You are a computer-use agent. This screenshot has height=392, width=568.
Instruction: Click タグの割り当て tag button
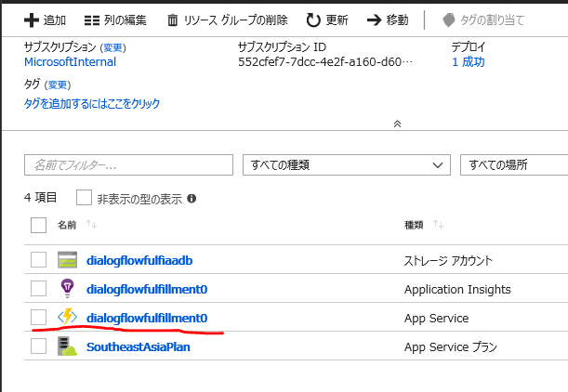[x=483, y=20]
